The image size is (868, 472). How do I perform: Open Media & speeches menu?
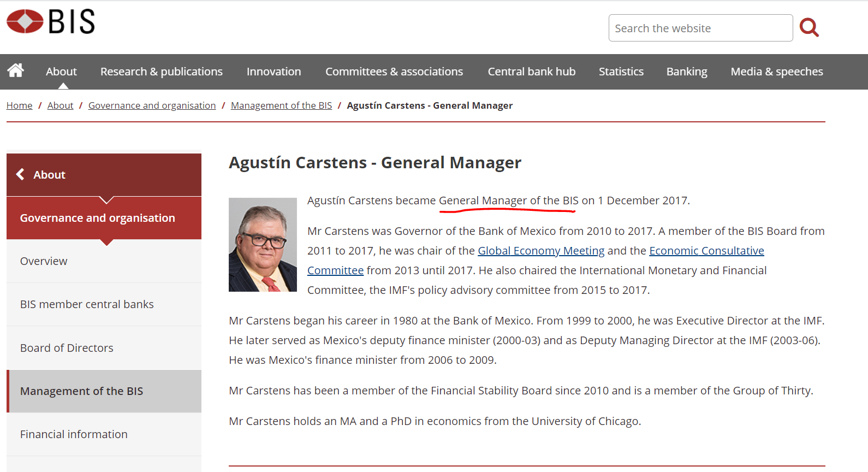click(776, 72)
